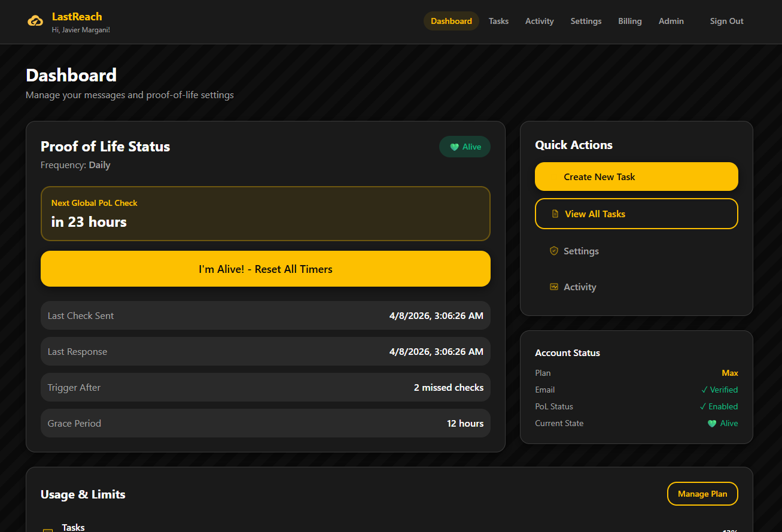Click the chart icon next to Activity
Screen dimensions: 782x532
[x=553, y=287]
